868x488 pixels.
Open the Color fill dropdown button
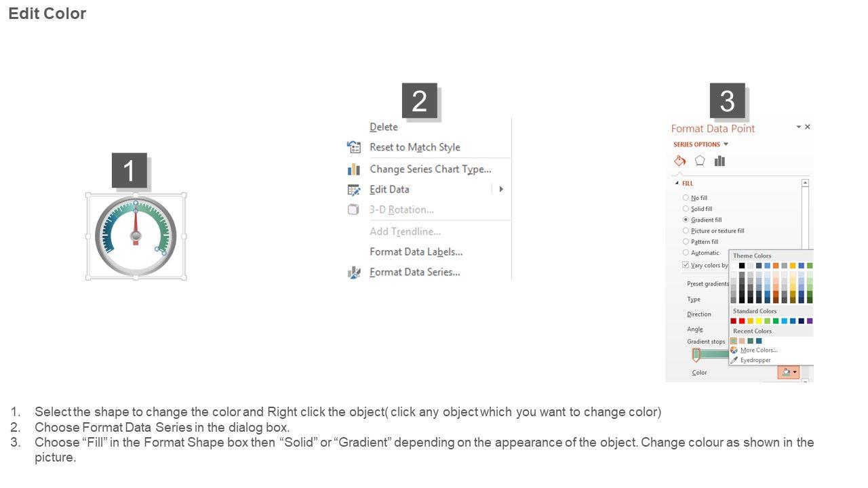click(x=788, y=372)
